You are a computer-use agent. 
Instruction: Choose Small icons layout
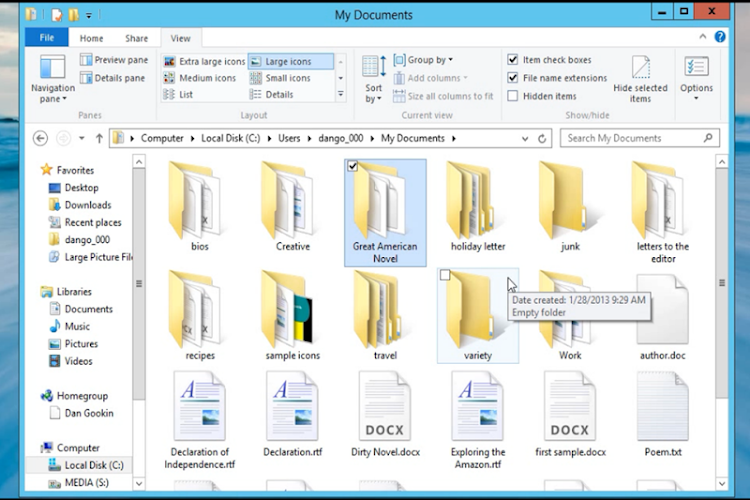[280, 78]
